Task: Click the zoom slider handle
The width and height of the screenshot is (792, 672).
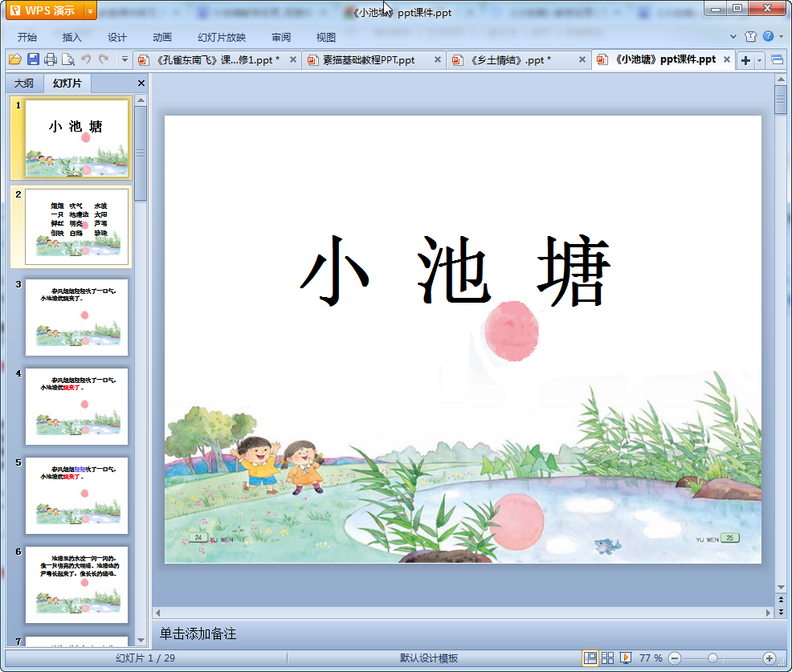Action: pos(712,658)
